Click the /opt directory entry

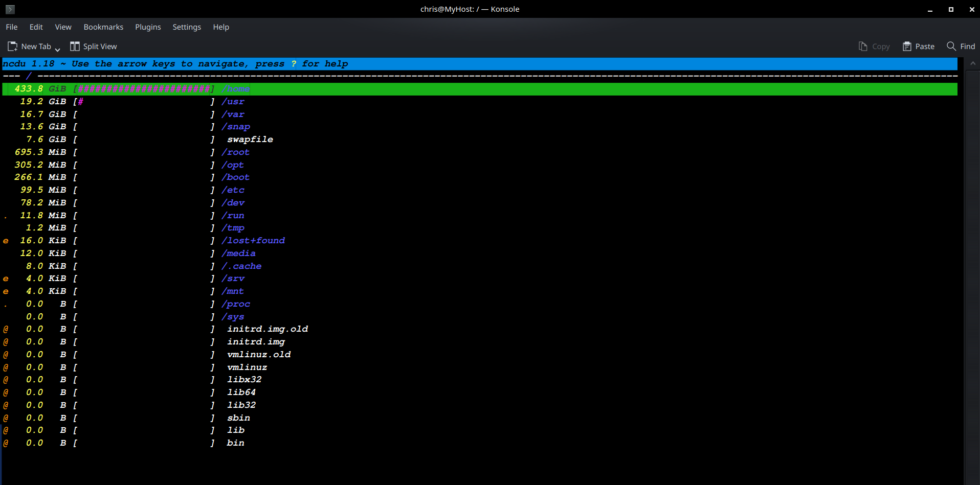click(233, 165)
